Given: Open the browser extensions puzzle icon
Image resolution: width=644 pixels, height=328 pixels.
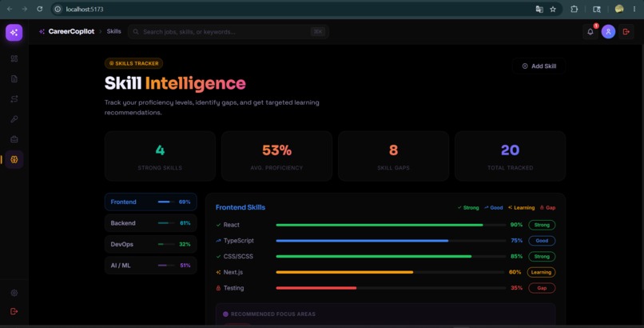Looking at the screenshot, I should click(x=574, y=9).
